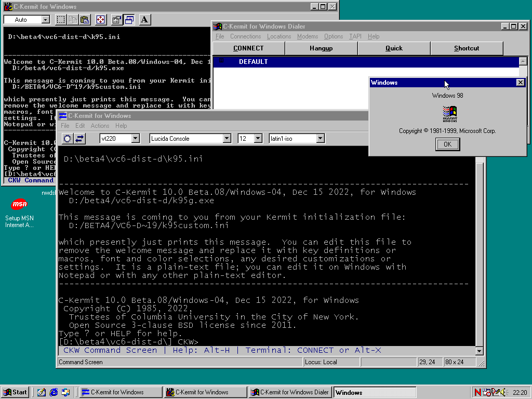The image size is (532, 399).
Task: Click the Windows 98 logo in dialog
Action: pos(449,114)
